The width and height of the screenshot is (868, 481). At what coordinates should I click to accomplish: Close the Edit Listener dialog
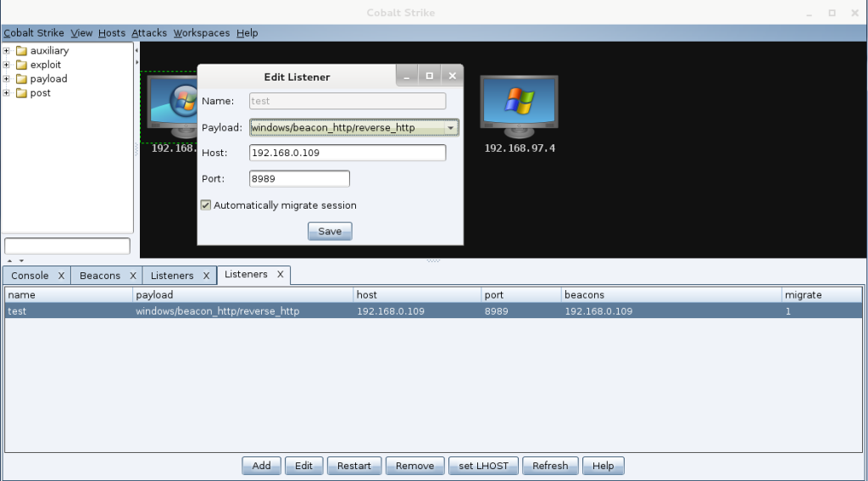click(453, 76)
